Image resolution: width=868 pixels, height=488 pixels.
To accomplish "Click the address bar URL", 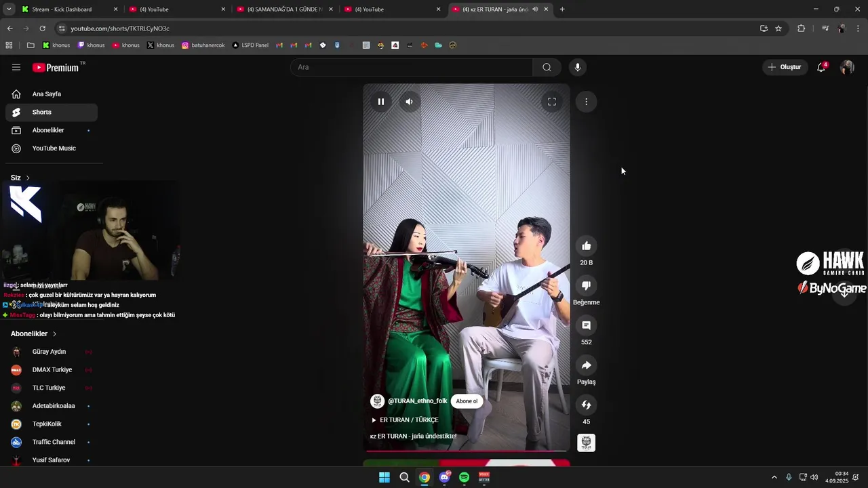I will 120,28.
